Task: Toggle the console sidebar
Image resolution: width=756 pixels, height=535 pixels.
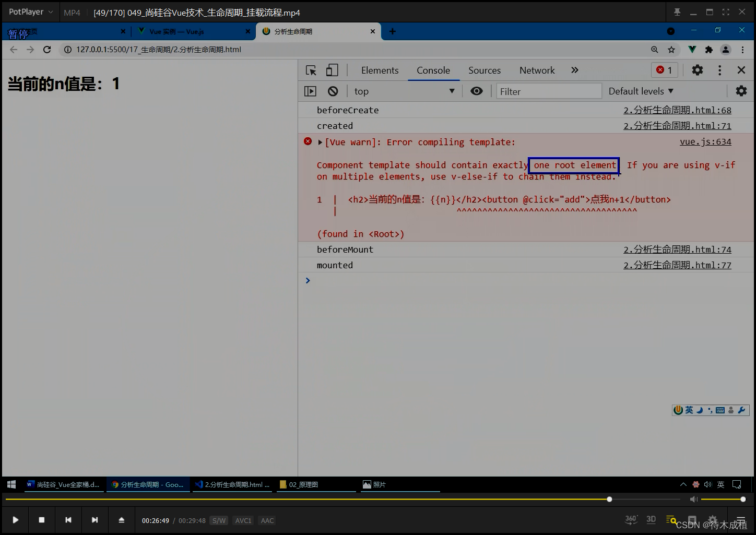Action: point(310,91)
